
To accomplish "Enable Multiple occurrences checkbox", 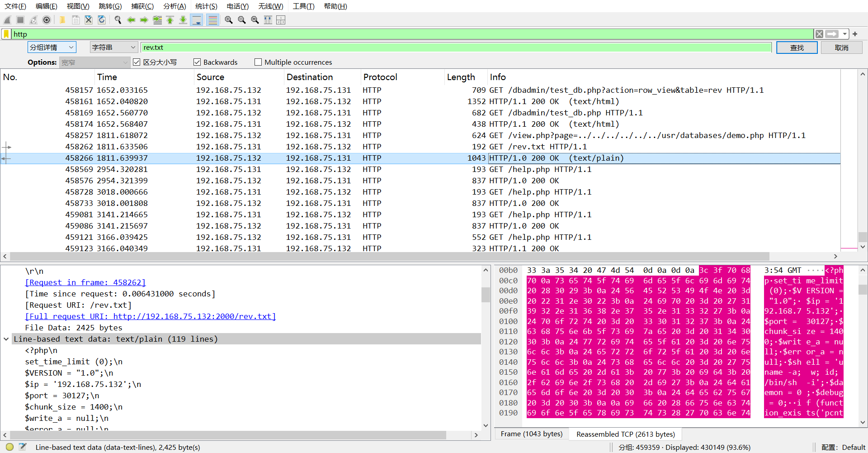I will point(258,62).
